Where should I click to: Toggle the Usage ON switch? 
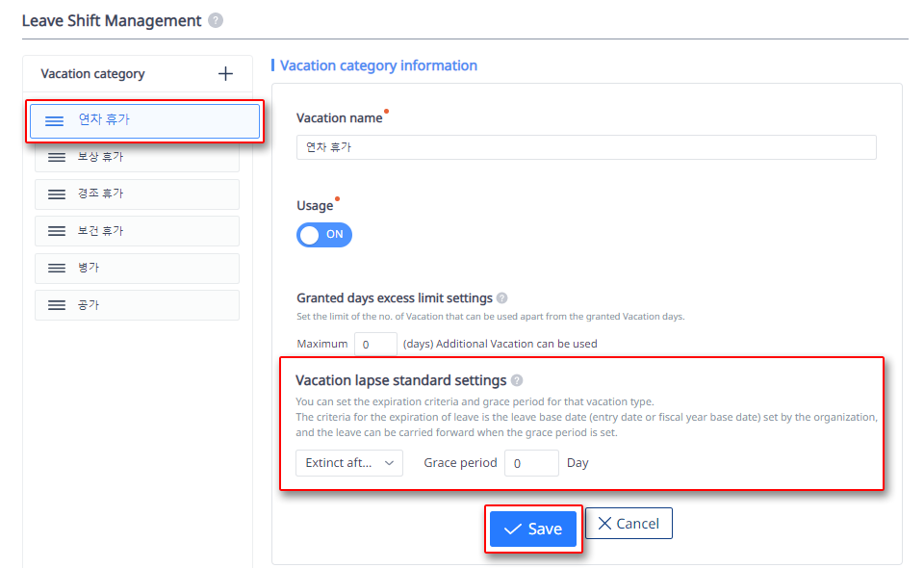(324, 235)
